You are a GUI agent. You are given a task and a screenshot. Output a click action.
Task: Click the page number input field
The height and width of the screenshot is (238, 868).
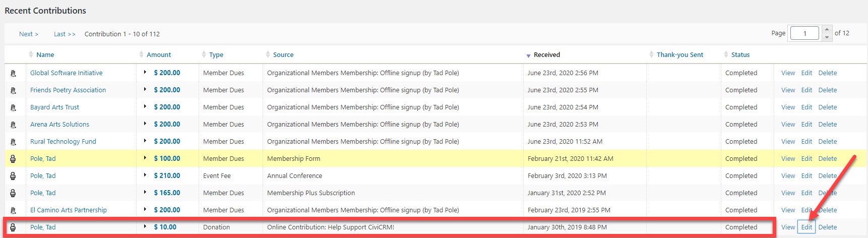(804, 33)
